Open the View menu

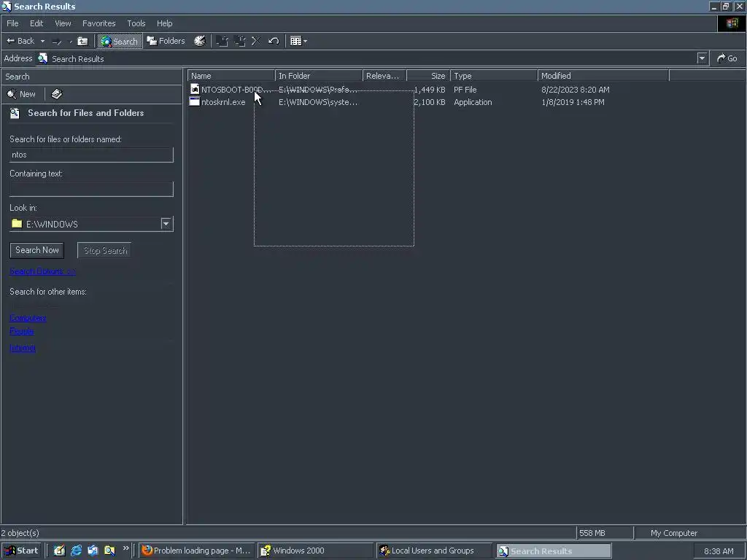point(63,23)
